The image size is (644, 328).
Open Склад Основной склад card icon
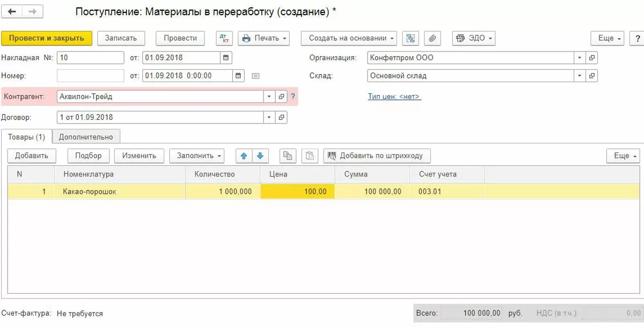592,76
